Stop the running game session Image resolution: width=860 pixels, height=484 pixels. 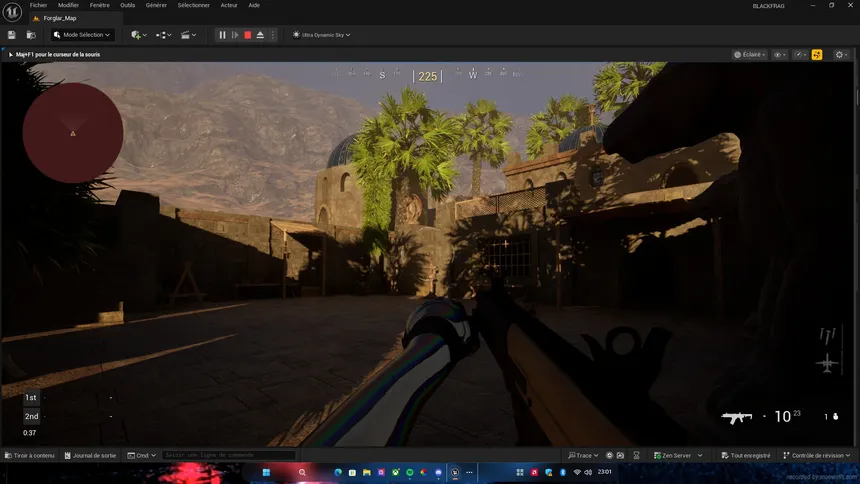pyautogui.click(x=247, y=35)
